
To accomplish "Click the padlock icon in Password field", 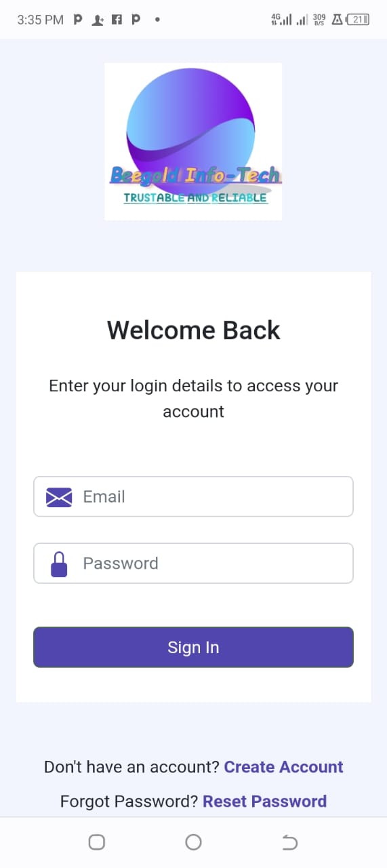I will tap(60, 564).
